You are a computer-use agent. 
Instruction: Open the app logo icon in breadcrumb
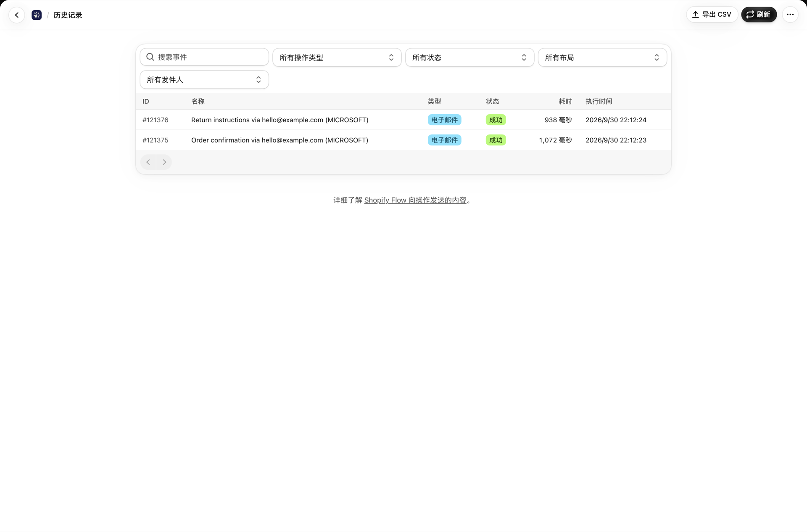tap(37, 15)
